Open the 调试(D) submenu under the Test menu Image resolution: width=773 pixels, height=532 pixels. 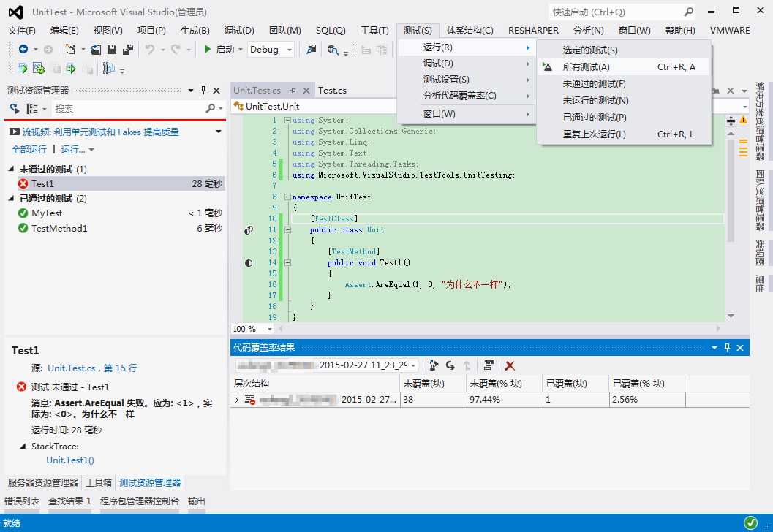pos(467,63)
